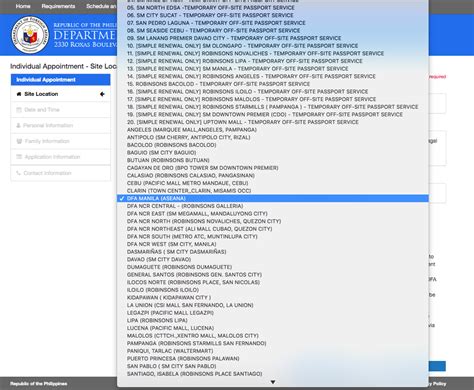Select 20. Uptown Mall simple renewal option
The image size is (474, 390).
pyautogui.click(x=273, y=122)
